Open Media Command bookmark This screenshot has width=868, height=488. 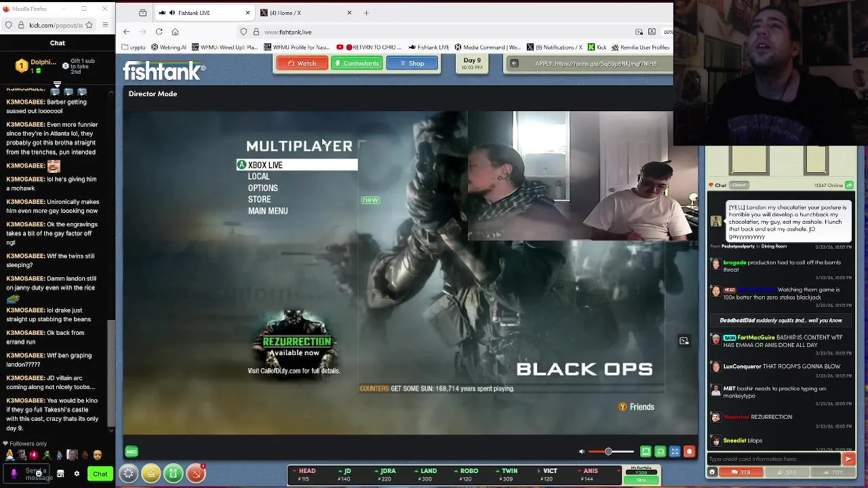(x=488, y=47)
